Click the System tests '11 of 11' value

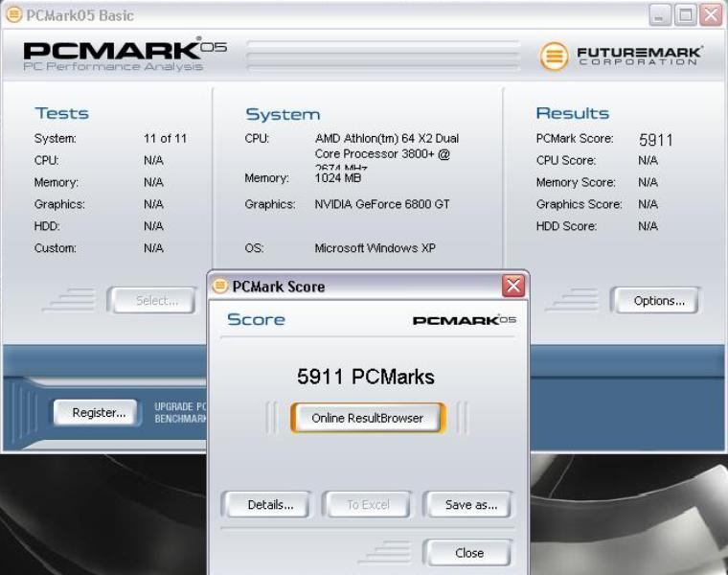(x=166, y=138)
